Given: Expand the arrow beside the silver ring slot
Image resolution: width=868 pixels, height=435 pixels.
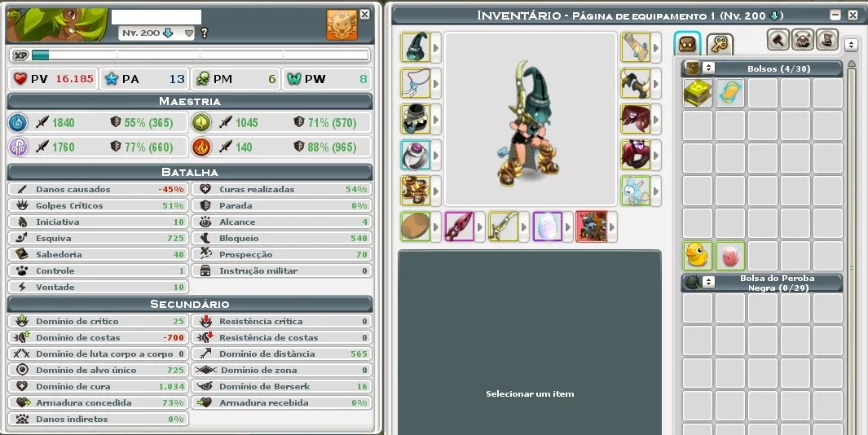Looking at the screenshot, I should [436, 156].
